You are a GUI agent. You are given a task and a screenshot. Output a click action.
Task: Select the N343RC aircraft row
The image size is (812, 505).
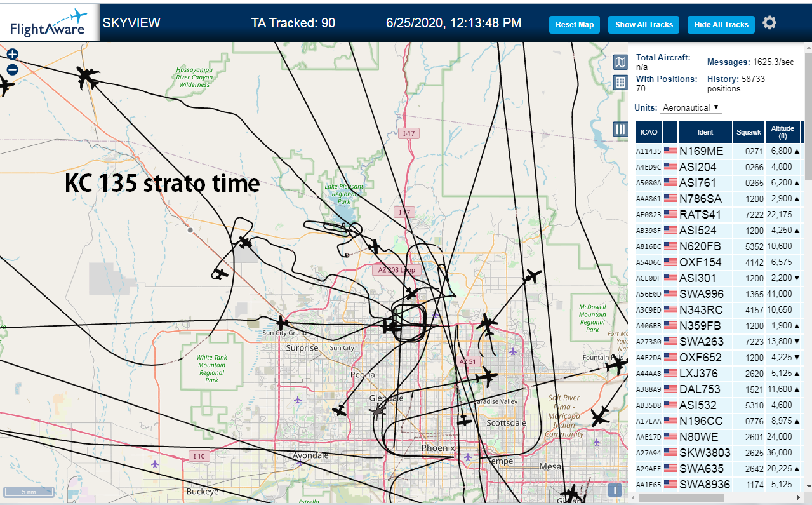click(x=718, y=310)
